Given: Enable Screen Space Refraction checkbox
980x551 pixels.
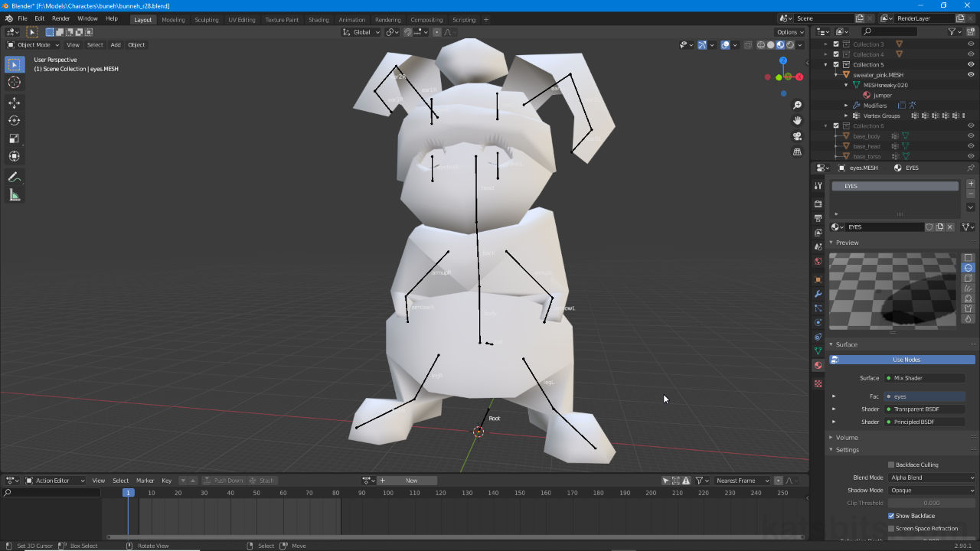Looking at the screenshot, I should [x=891, y=529].
